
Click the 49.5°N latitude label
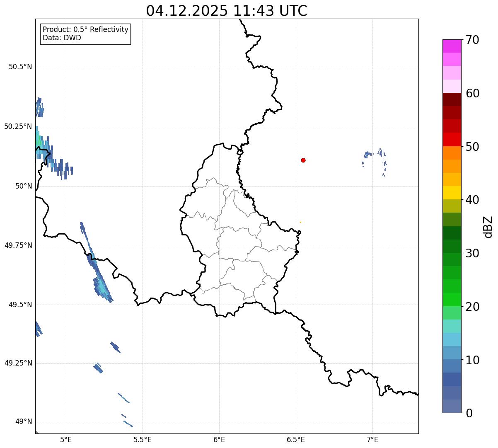click(20, 305)
